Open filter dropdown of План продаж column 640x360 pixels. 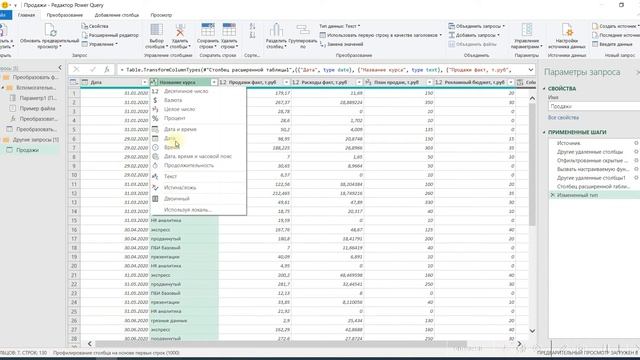(x=429, y=82)
